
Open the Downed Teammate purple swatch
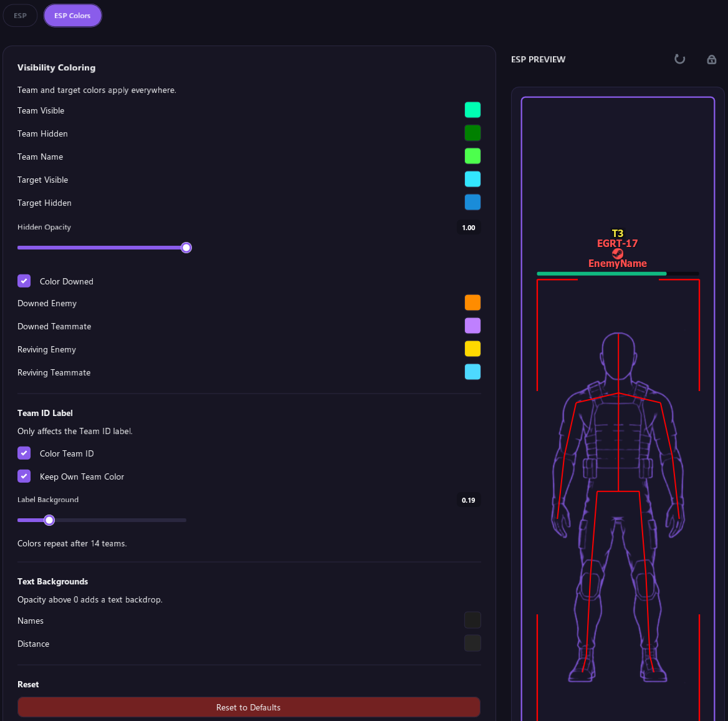[x=472, y=326]
